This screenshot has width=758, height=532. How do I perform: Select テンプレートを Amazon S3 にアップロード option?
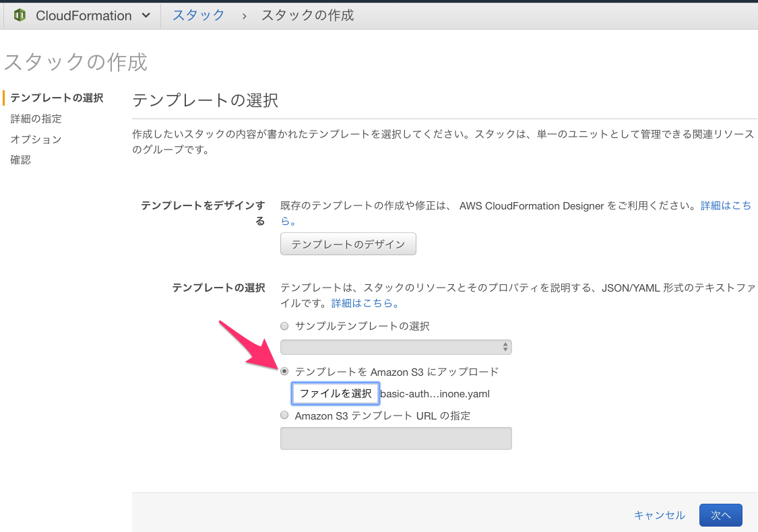click(284, 371)
